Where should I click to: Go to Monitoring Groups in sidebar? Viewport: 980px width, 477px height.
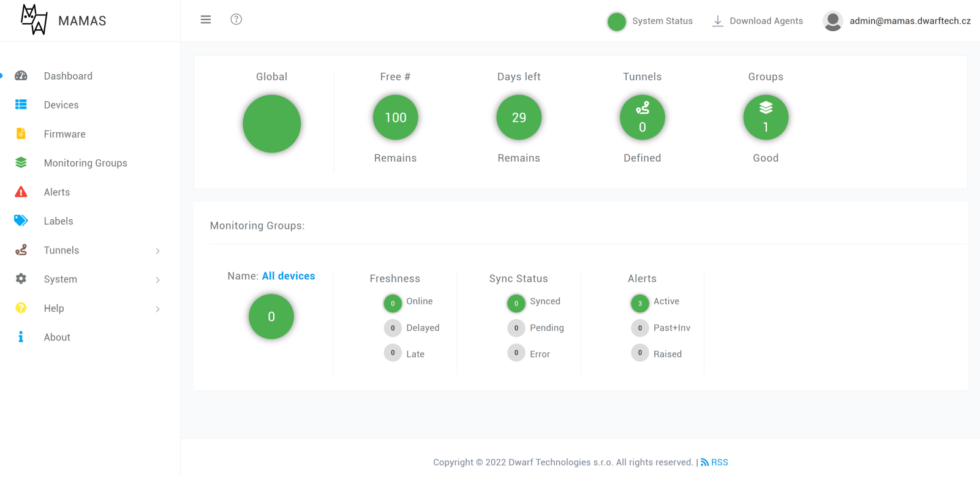point(85,163)
